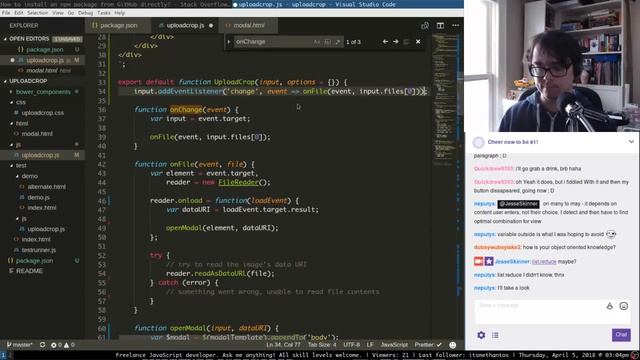The height and width of the screenshot is (360, 640).
Task: Split the editor with split icon
Action: (x=440, y=26)
